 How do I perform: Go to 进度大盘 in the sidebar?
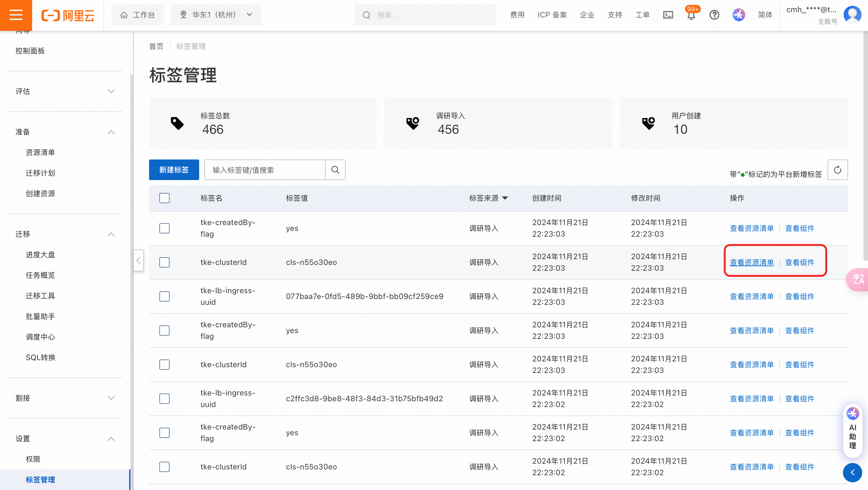pyautogui.click(x=40, y=255)
